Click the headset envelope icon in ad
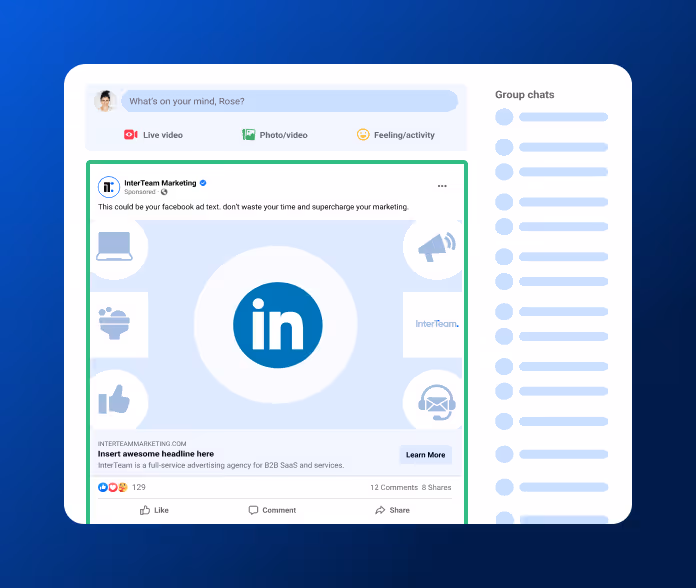Screen dimensions: 696x588 437,403
